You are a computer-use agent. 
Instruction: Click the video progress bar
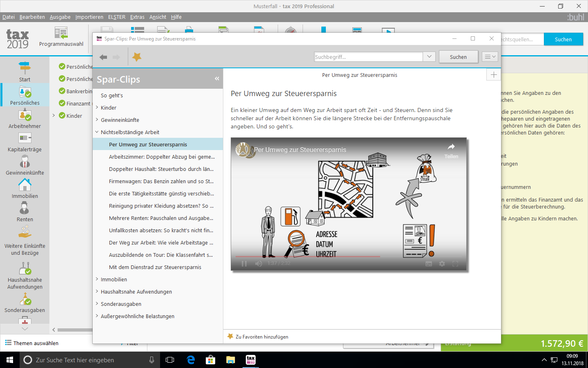(x=349, y=256)
